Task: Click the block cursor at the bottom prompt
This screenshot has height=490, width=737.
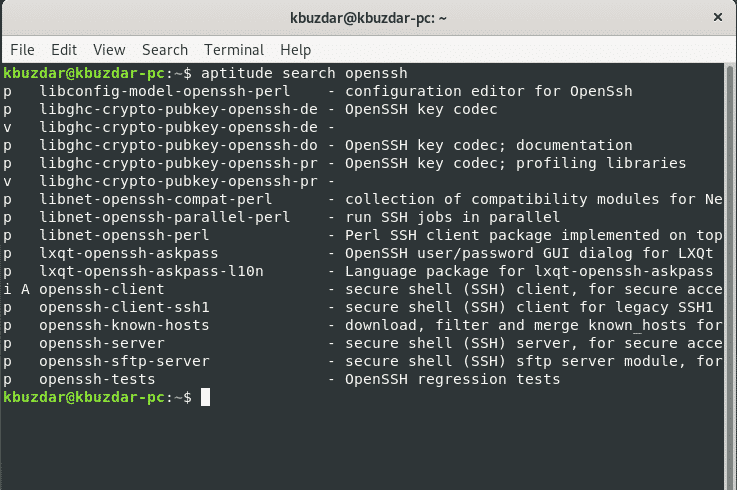Action: click(205, 398)
